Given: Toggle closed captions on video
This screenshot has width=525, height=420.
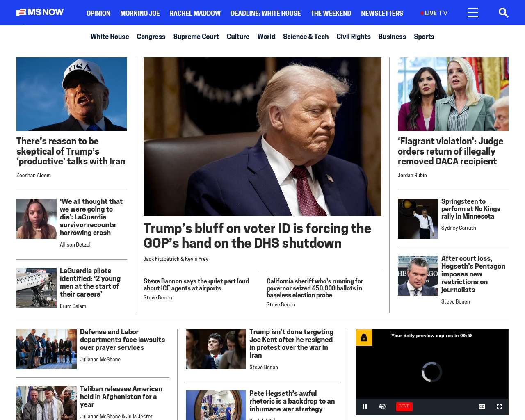Looking at the screenshot, I should click(x=482, y=406).
